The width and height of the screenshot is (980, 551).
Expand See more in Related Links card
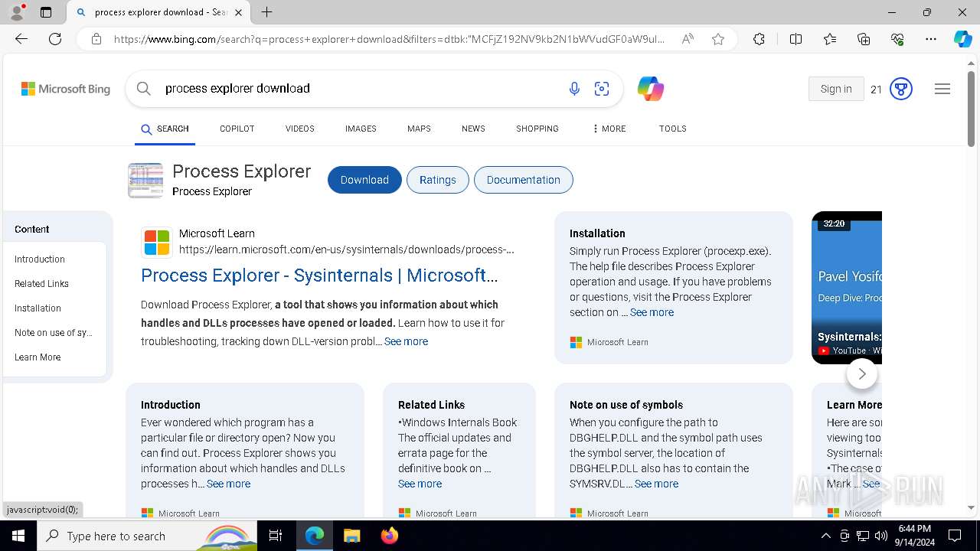(x=420, y=484)
